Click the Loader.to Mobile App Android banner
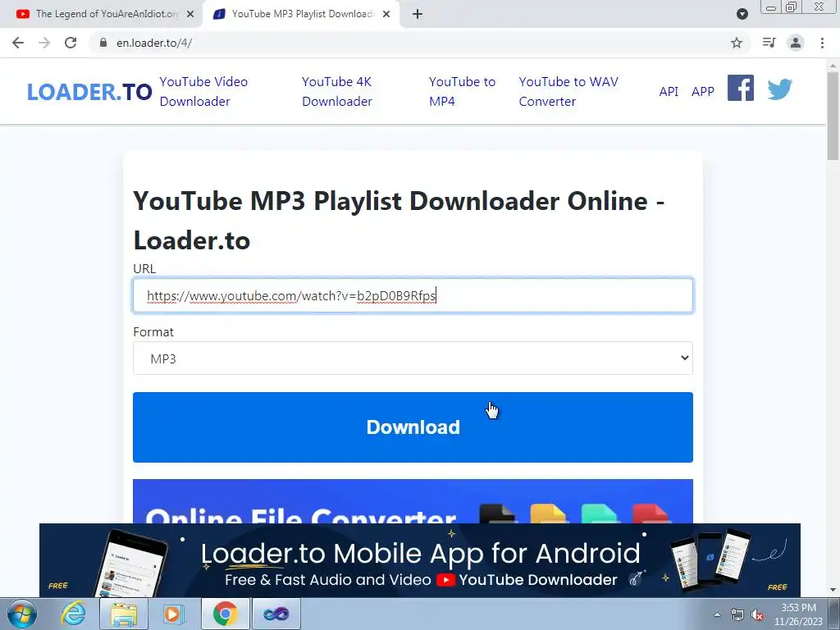Image resolution: width=840 pixels, height=630 pixels. [x=419, y=560]
